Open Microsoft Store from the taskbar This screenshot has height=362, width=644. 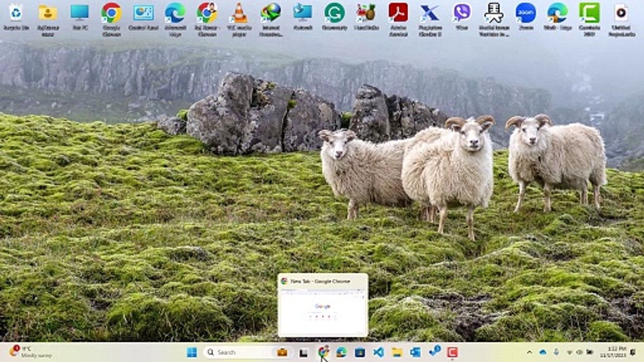360,352
